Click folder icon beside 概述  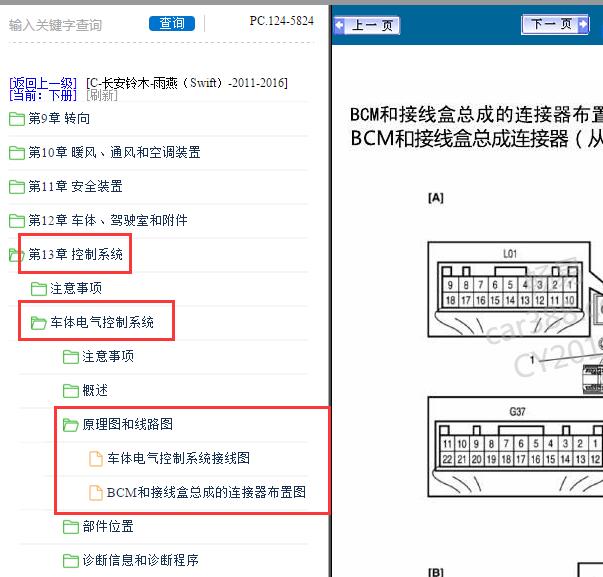click(71, 390)
